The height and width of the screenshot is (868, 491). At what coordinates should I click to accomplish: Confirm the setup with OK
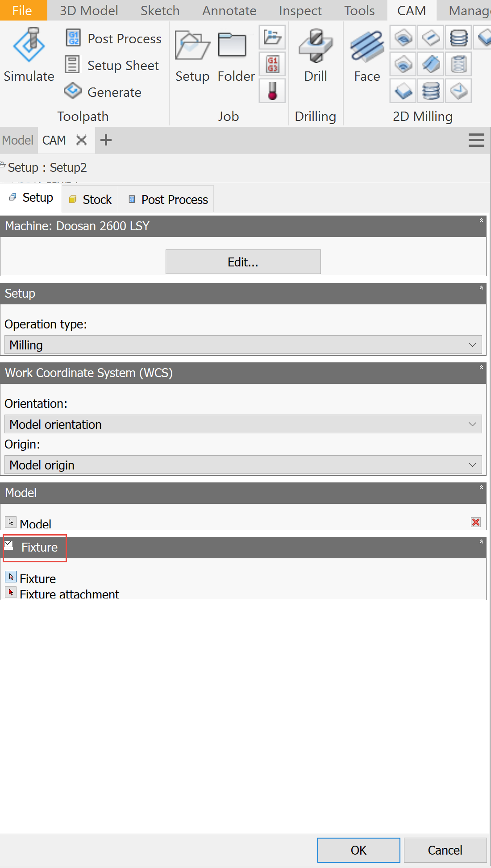(x=358, y=850)
